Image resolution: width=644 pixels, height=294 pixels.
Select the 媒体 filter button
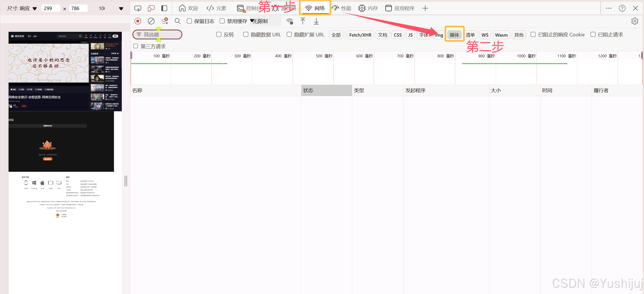pyautogui.click(x=454, y=35)
